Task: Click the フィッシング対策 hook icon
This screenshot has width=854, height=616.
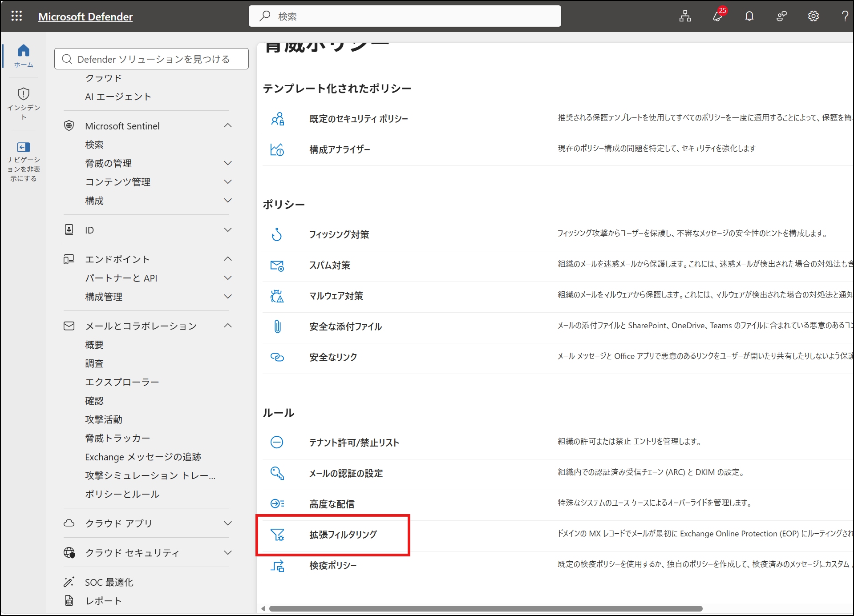Action: (x=277, y=234)
